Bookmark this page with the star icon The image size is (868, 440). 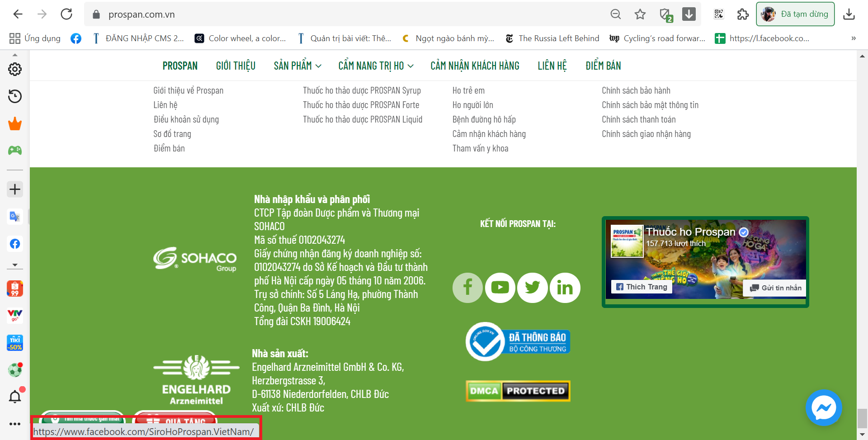(x=640, y=14)
